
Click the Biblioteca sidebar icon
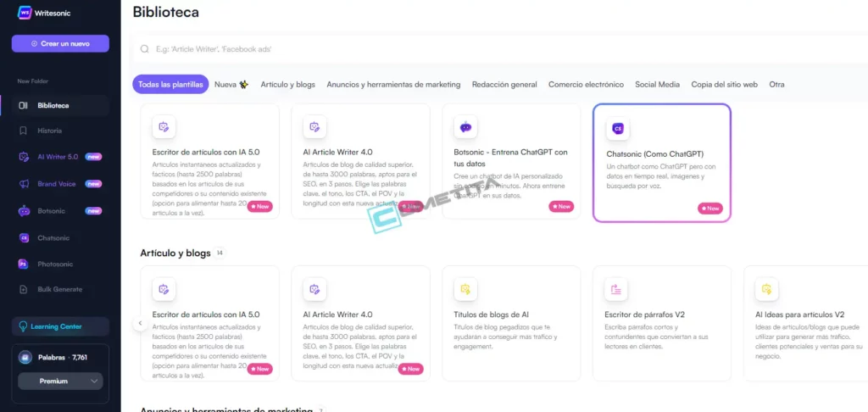point(23,105)
